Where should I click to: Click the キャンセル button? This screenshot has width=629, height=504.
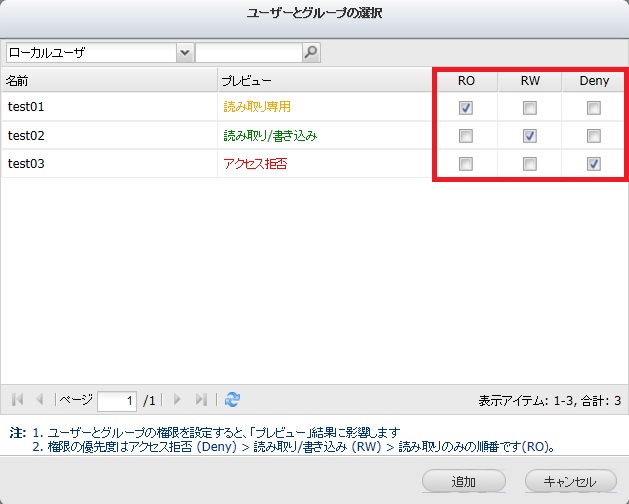coord(570,481)
